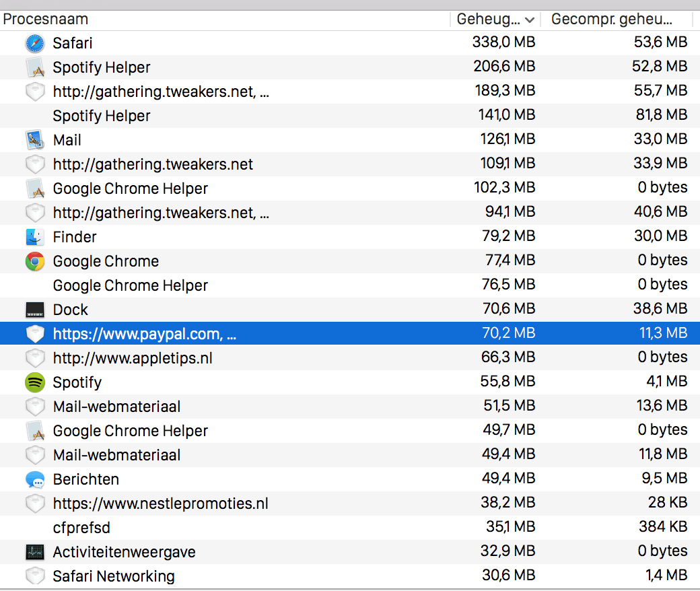Image resolution: width=700 pixels, height=591 pixels.
Task: Click the Google Chrome logo icon
Action: point(35,261)
